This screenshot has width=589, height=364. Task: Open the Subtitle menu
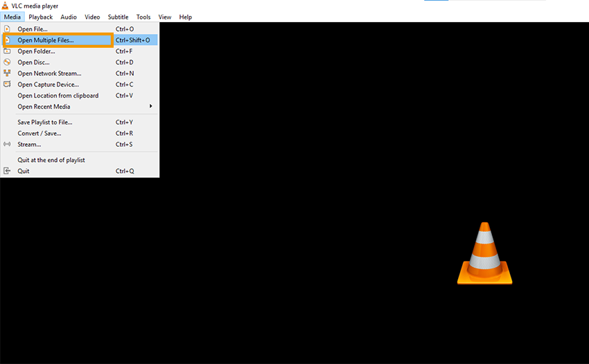[x=118, y=17]
